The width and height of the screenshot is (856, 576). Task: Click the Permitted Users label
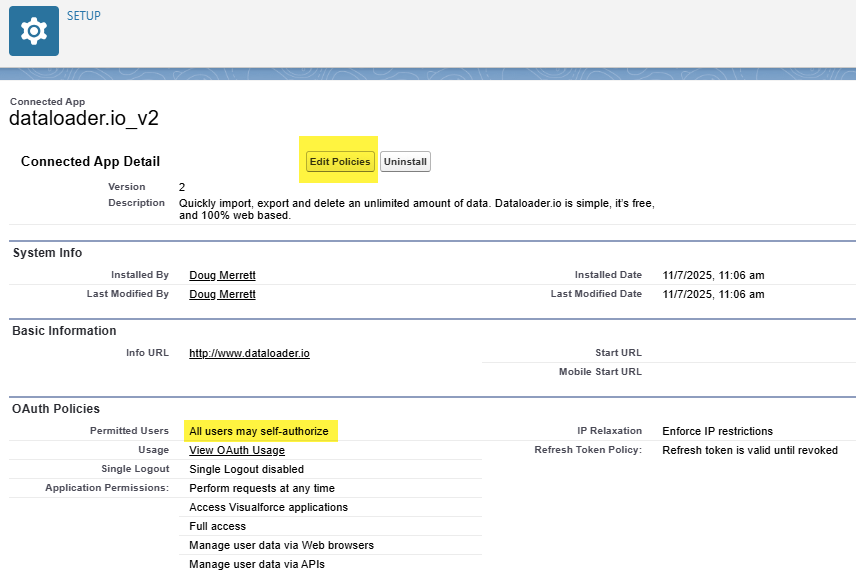[129, 431]
